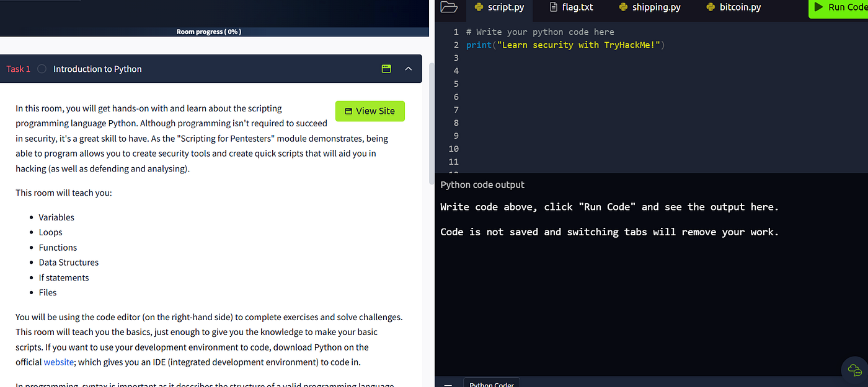Click line number 11 in the gutter
Screen dimensions: 868x387
click(x=455, y=162)
